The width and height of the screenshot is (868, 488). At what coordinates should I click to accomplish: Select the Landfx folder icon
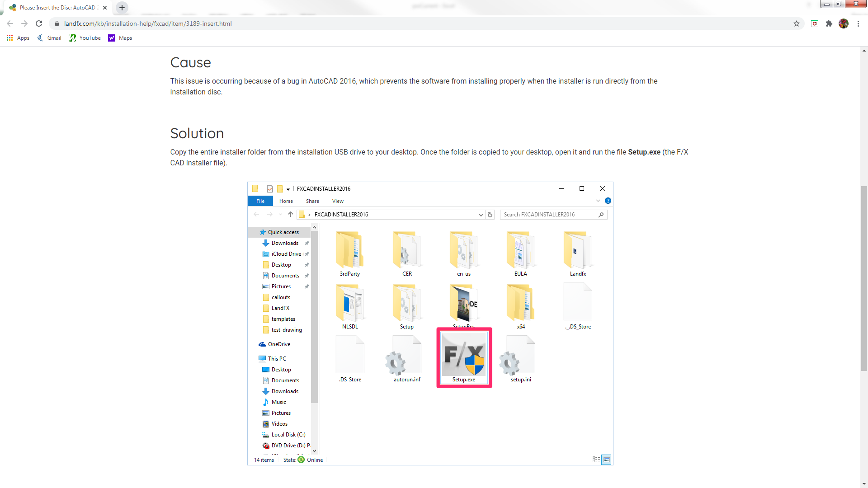coord(578,249)
